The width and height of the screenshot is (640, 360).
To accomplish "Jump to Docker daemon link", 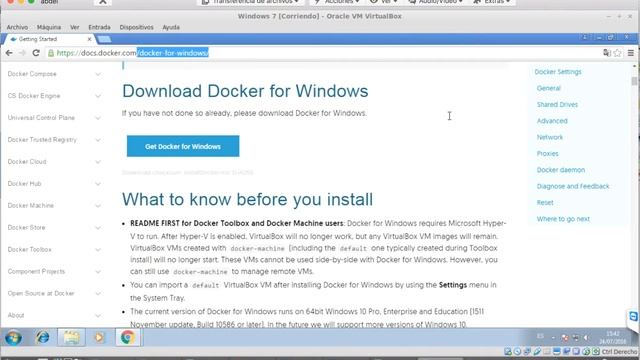I will 561,170.
